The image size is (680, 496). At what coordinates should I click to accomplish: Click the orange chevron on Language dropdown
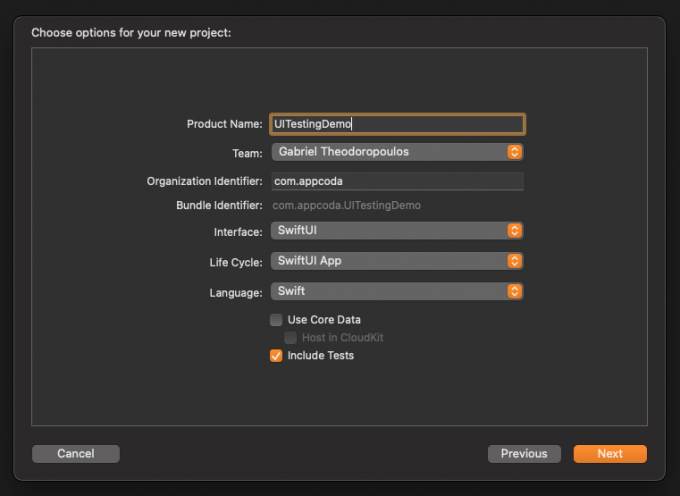coord(515,291)
